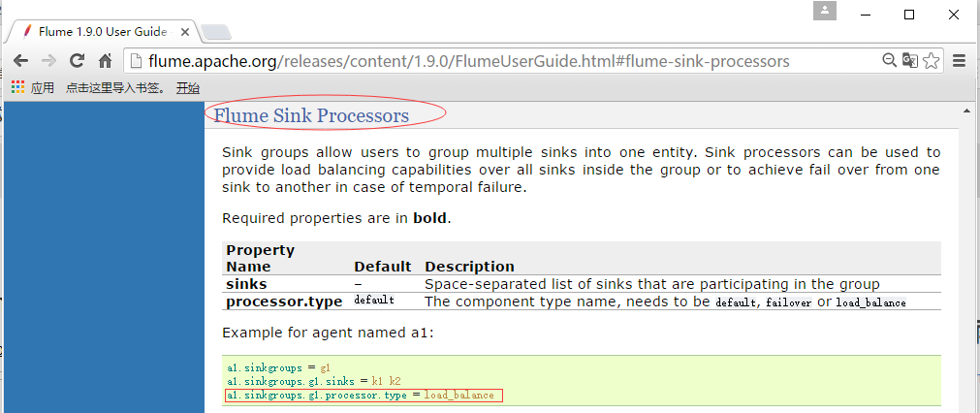Screen dimensions: 980x413
Task: Click the translate page icon
Action: tap(910, 61)
